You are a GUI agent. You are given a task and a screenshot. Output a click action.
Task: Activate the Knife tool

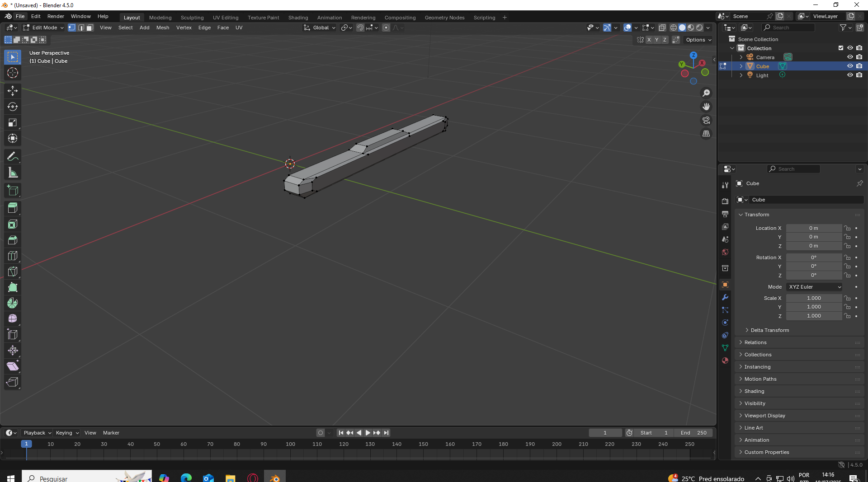click(x=13, y=271)
